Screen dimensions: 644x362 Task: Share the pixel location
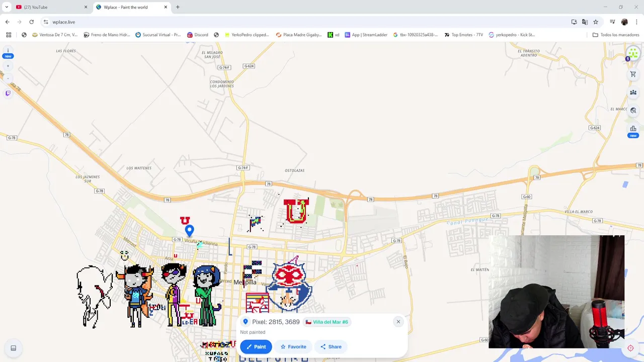331,346
